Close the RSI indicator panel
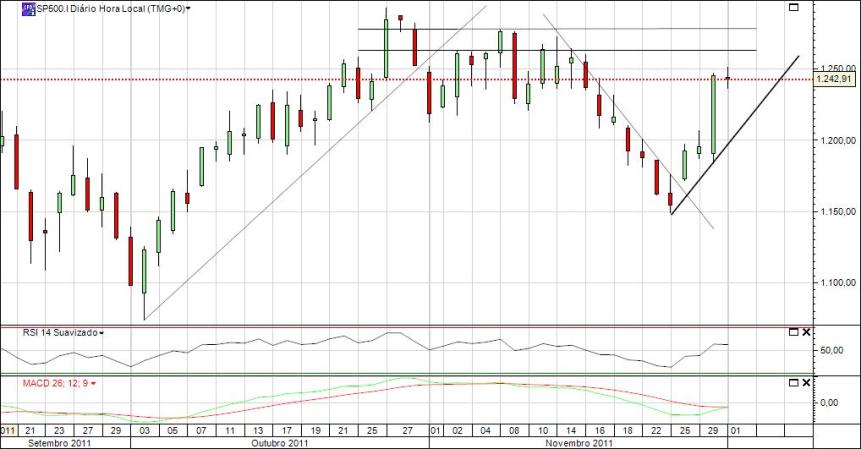 [x=806, y=332]
